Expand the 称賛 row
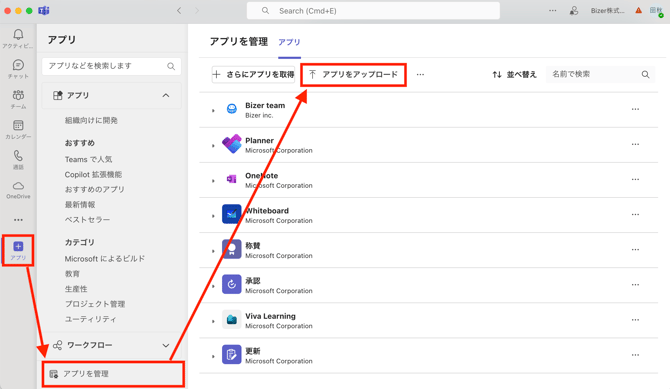Image resolution: width=670 pixels, height=389 pixels. pos(213,250)
